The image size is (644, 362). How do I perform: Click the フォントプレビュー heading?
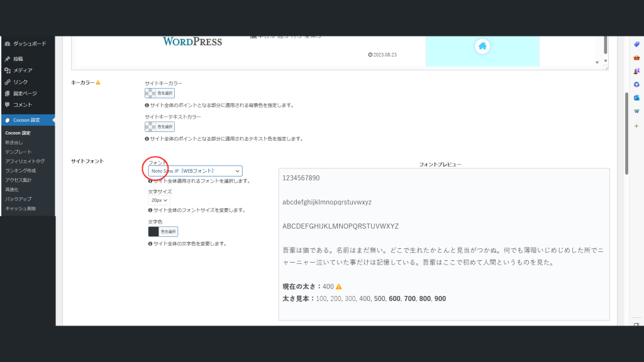pyautogui.click(x=440, y=164)
